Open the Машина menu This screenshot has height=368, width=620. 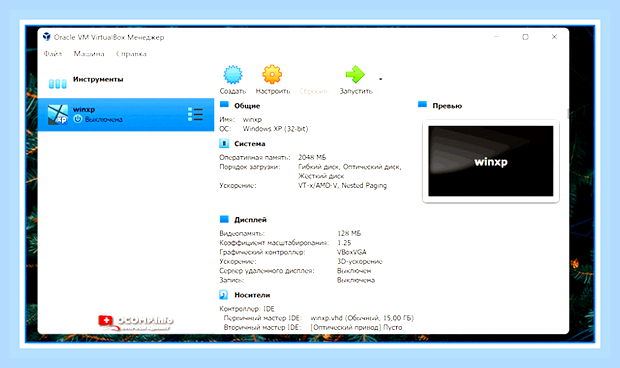[x=89, y=54]
